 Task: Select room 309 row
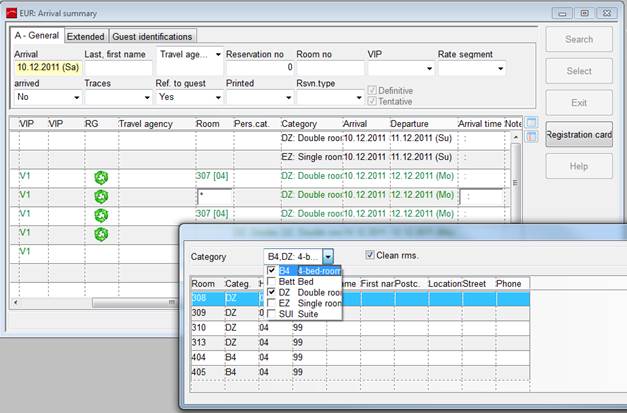pyautogui.click(x=360, y=313)
